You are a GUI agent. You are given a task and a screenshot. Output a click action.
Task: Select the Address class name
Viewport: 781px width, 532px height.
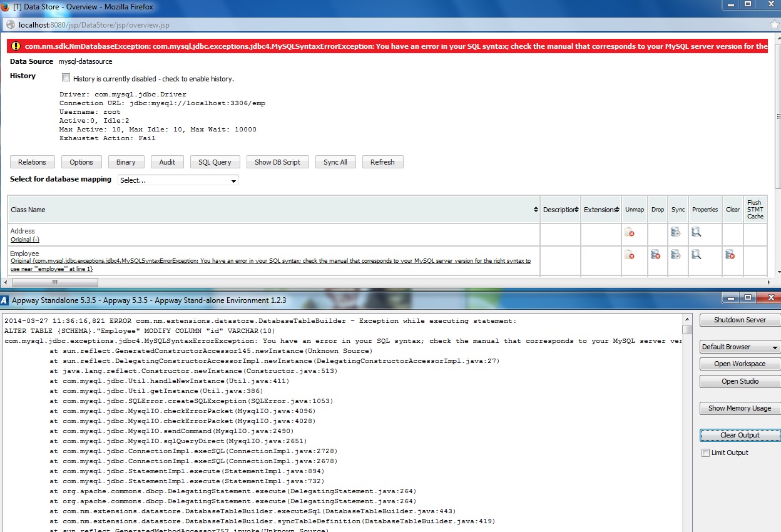pos(23,231)
